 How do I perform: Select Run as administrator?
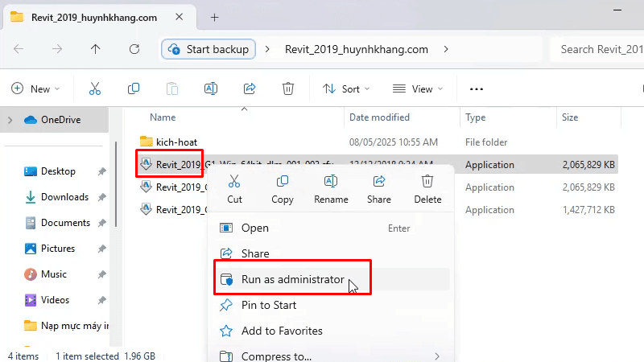coord(292,280)
